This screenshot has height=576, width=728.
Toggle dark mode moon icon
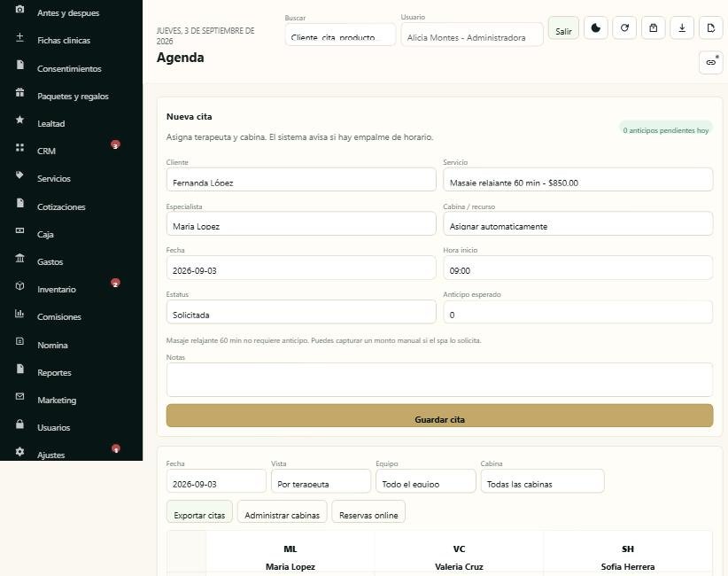point(596,27)
